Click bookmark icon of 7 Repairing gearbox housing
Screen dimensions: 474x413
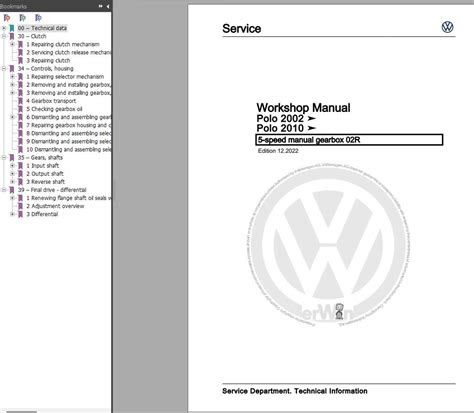[20, 125]
